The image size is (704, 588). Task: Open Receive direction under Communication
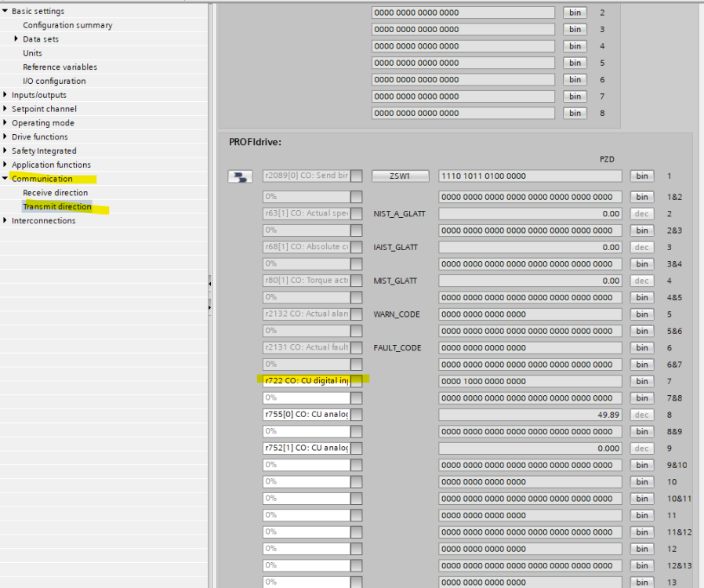pos(55,193)
